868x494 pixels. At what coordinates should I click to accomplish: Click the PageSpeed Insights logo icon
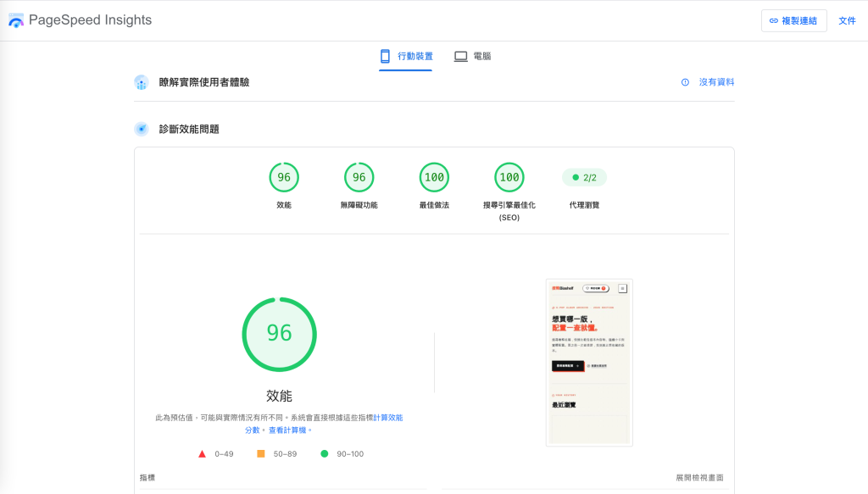16,20
